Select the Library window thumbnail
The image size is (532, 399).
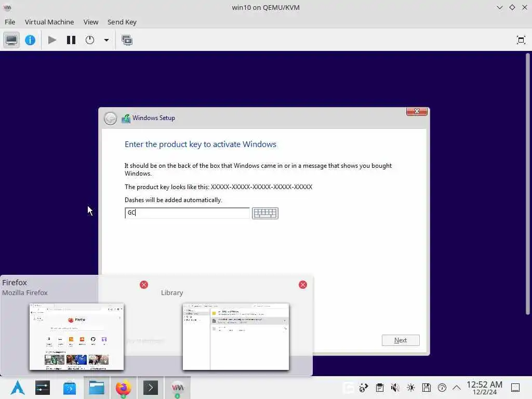click(236, 337)
